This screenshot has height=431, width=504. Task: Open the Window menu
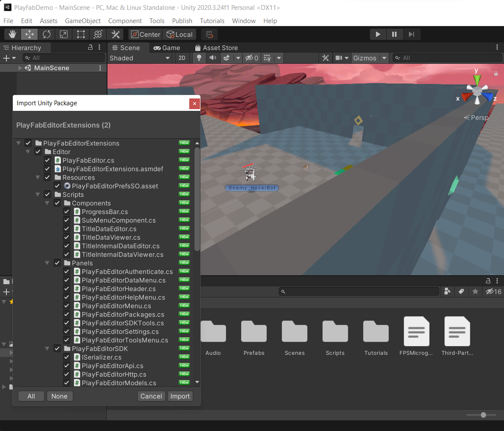pos(244,21)
